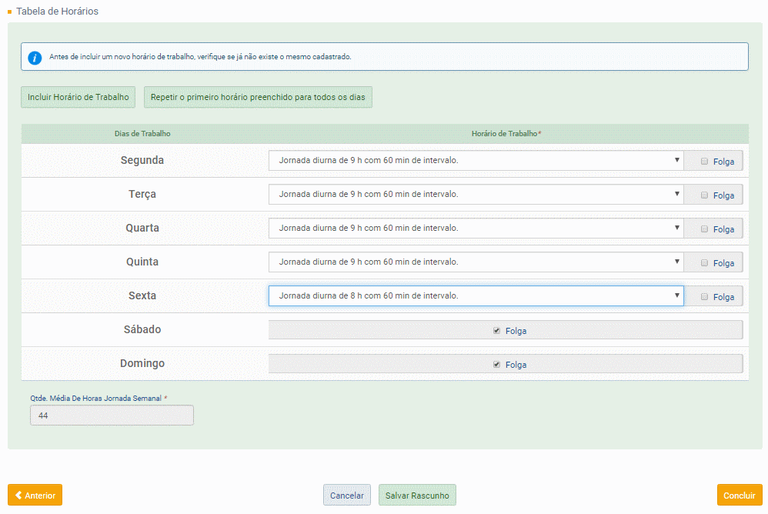This screenshot has height=514, width=768.
Task: Click Incluir Horário de Trabalho button
Action: 79,97
